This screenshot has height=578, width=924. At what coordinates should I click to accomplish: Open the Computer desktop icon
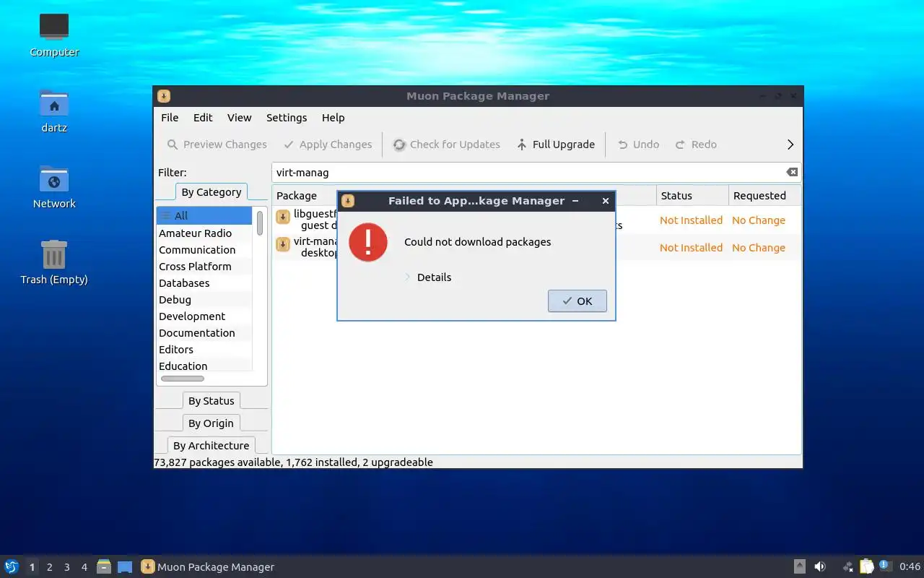click(54, 35)
